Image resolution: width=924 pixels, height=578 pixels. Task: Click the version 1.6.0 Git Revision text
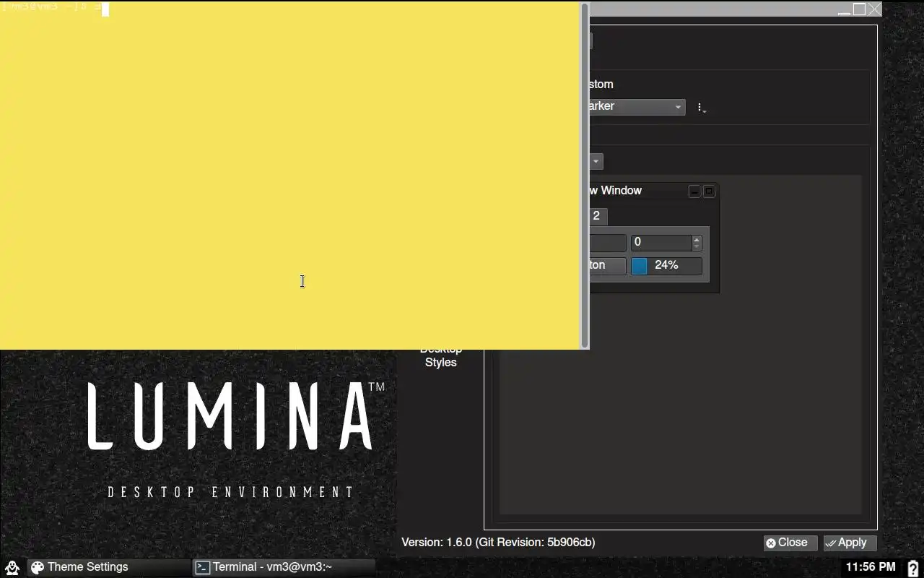pos(498,543)
